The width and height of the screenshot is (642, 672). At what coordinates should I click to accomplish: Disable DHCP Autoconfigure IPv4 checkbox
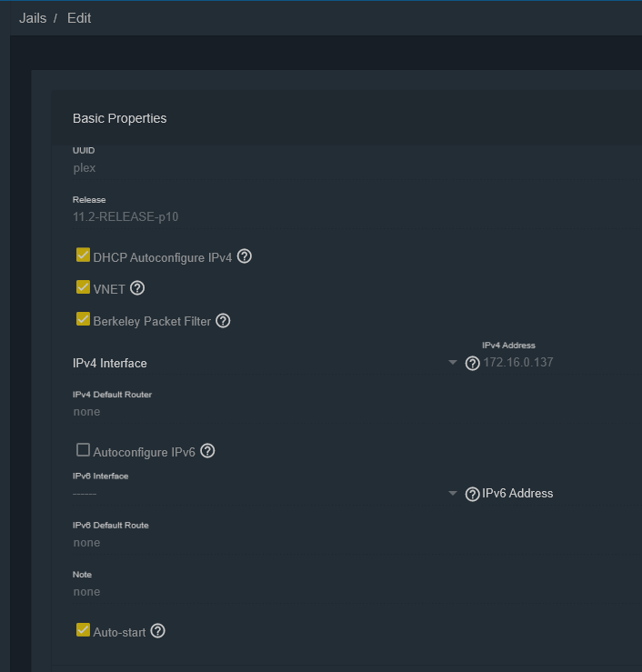[84, 256]
